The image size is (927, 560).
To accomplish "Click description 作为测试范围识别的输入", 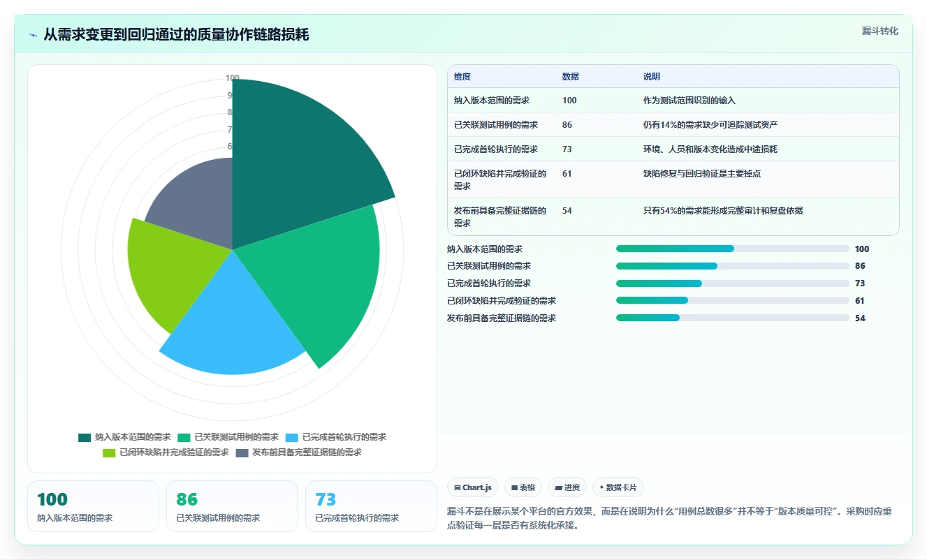I will pos(689,101).
